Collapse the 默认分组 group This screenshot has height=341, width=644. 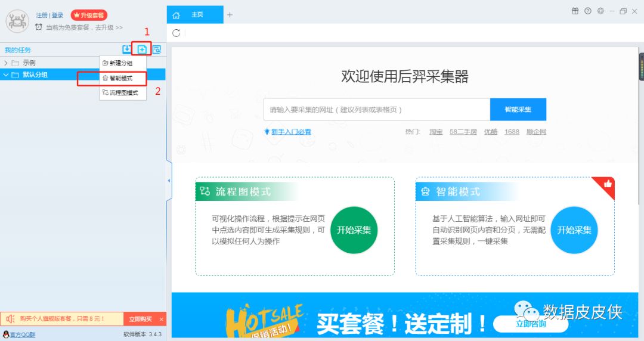[x=6, y=75]
